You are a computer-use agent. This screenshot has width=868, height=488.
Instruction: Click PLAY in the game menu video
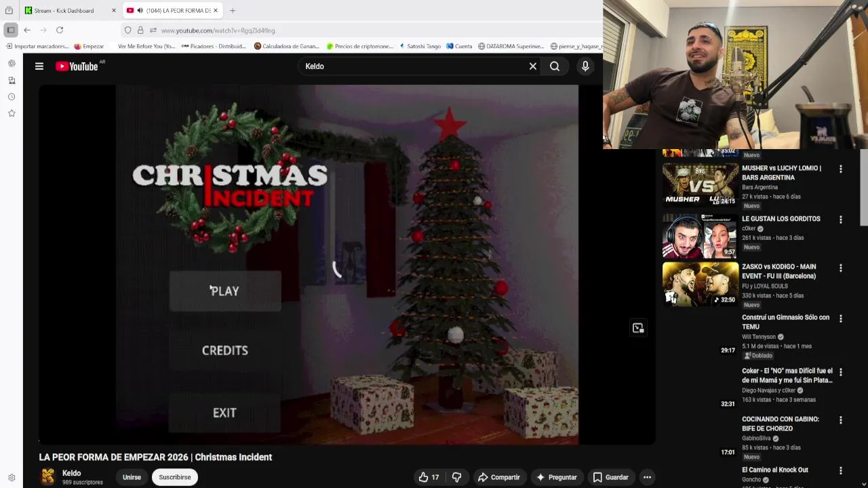tap(225, 291)
